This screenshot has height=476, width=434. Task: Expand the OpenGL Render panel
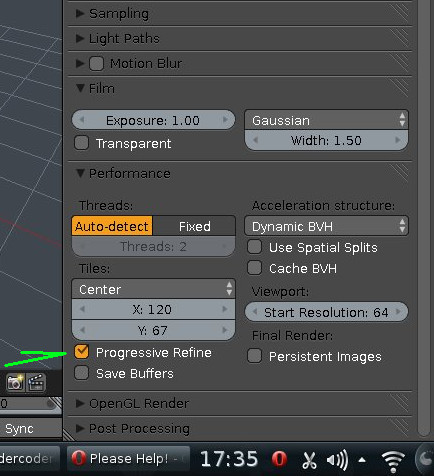tap(80, 403)
